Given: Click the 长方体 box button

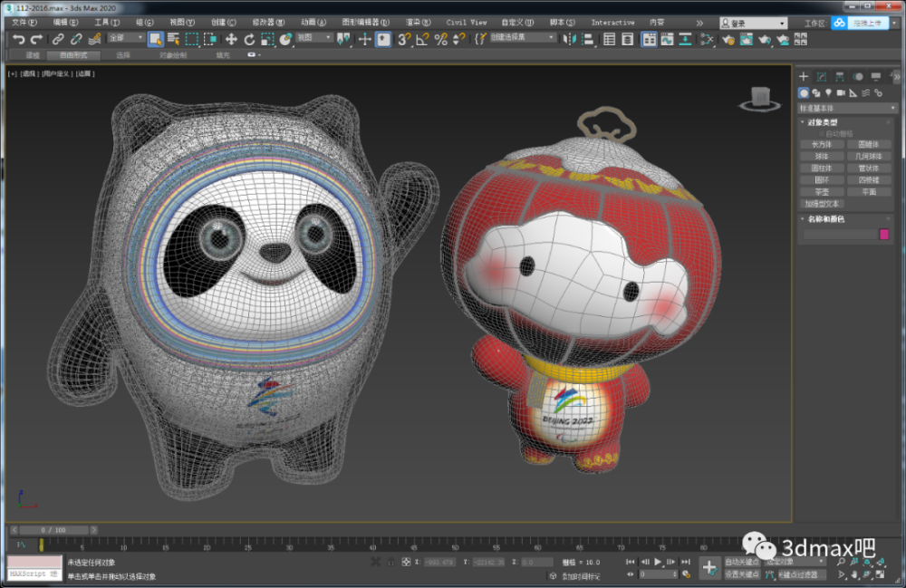Looking at the screenshot, I should click(822, 144).
